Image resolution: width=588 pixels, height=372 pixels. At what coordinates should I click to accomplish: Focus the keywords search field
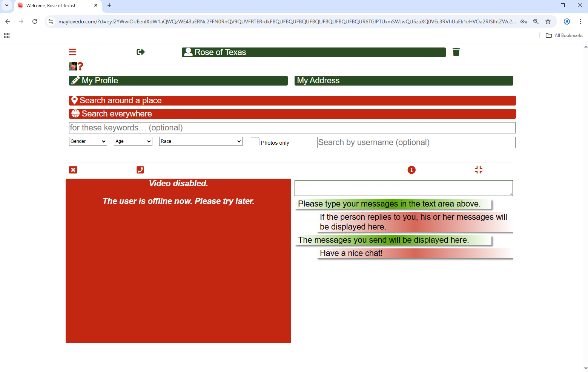click(292, 128)
